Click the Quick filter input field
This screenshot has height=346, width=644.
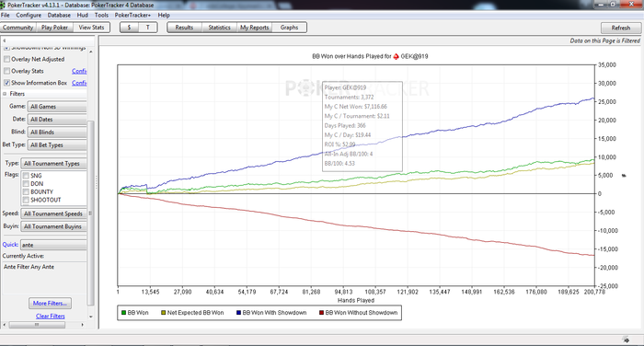53,245
